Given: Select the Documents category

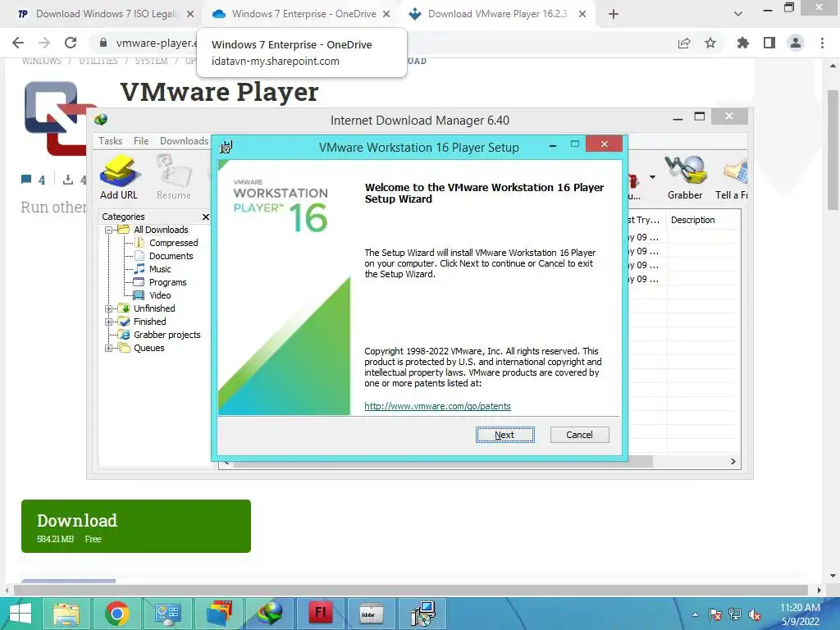Looking at the screenshot, I should click(171, 256).
